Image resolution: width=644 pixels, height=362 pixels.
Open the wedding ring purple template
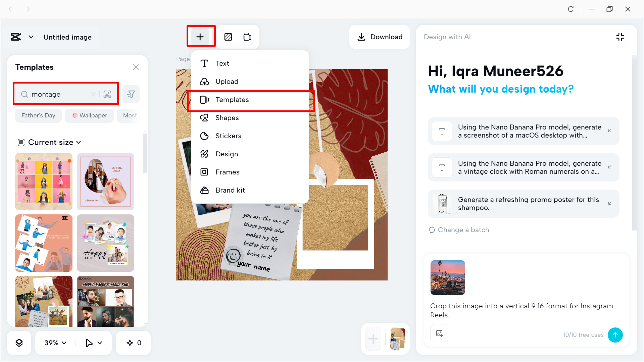pyautogui.click(x=105, y=182)
